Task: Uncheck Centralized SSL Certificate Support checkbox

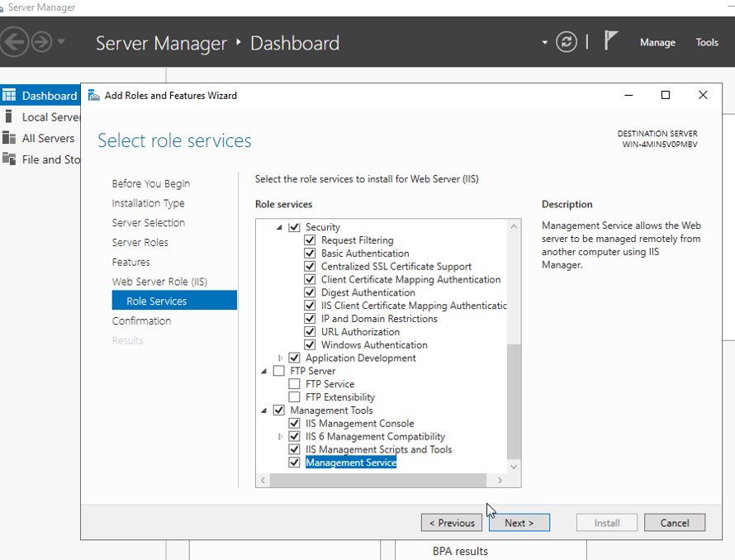Action: coord(310,267)
